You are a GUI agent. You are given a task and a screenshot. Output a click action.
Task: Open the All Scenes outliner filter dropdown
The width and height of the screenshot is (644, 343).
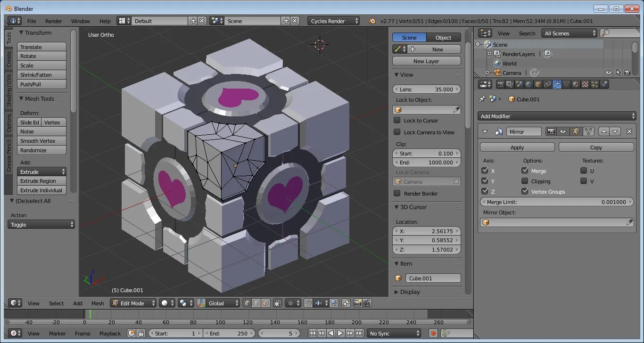pyautogui.click(x=570, y=33)
